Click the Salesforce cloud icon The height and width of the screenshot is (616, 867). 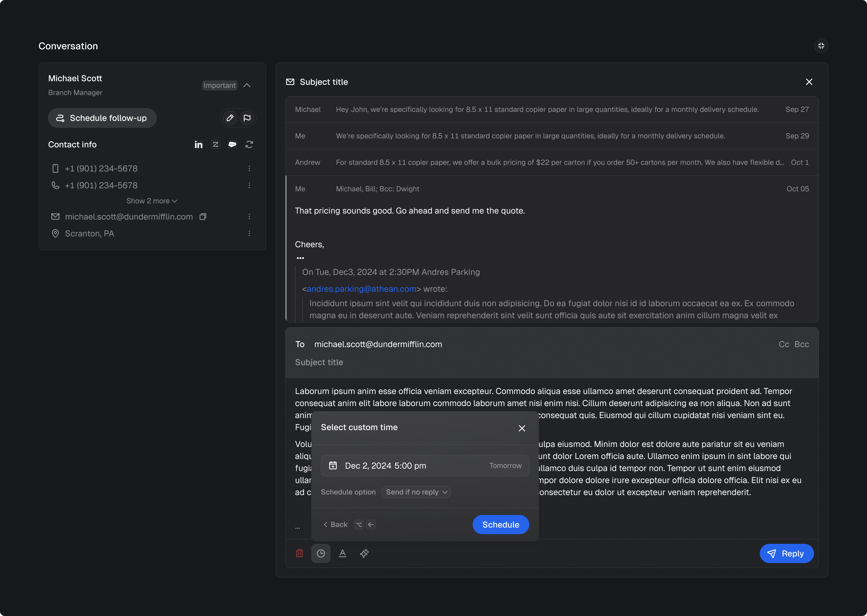pyautogui.click(x=232, y=144)
